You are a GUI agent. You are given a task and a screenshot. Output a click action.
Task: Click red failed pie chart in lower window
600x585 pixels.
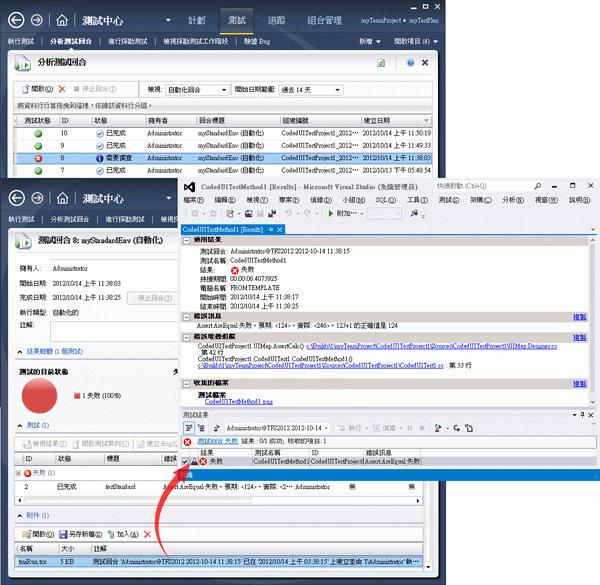tap(39, 396)
